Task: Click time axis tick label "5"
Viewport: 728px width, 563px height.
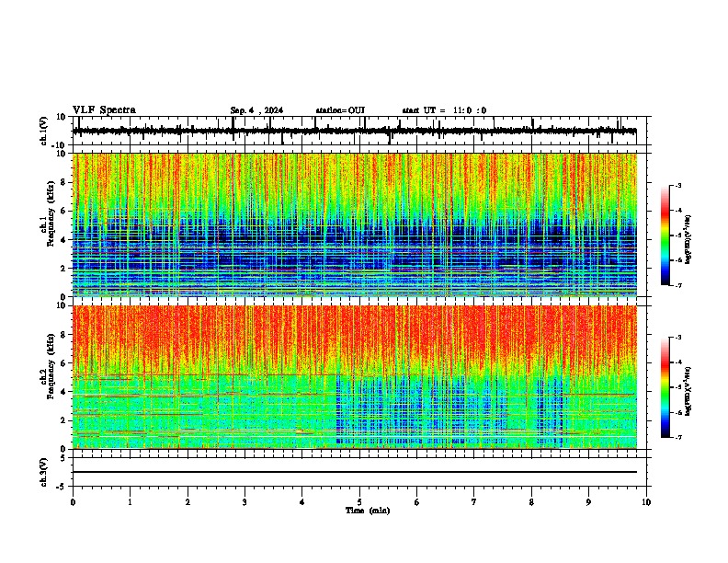Action: click(359, 502)
